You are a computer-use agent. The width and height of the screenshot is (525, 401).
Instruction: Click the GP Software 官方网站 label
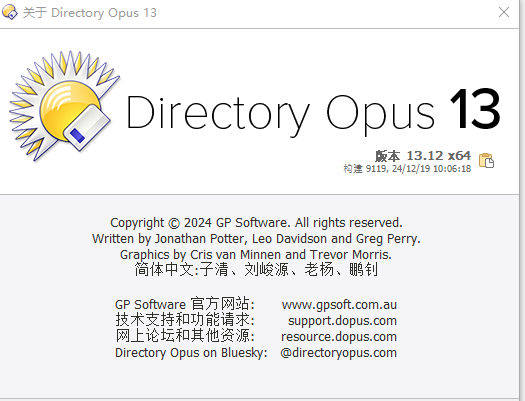coord(185,304)
